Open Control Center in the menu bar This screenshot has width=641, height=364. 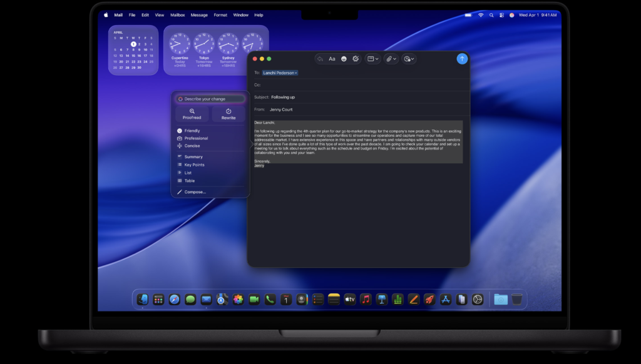(x=501, y=15)
